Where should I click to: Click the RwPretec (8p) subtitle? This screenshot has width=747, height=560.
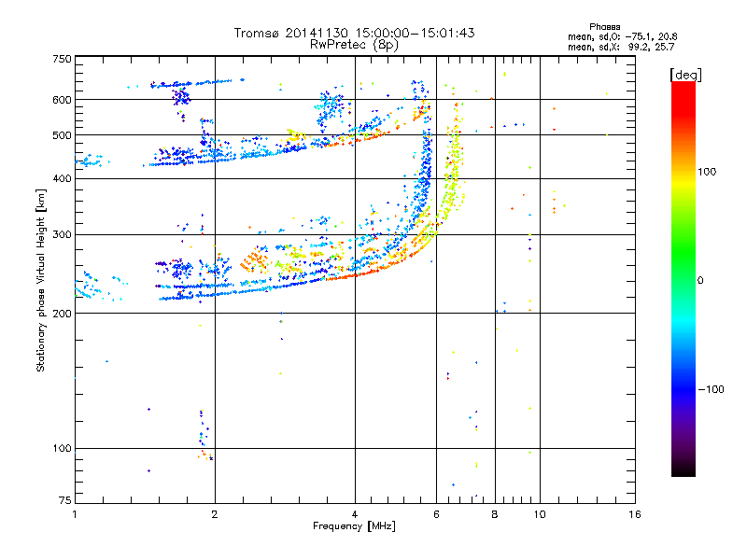click(x=355, y=44)
